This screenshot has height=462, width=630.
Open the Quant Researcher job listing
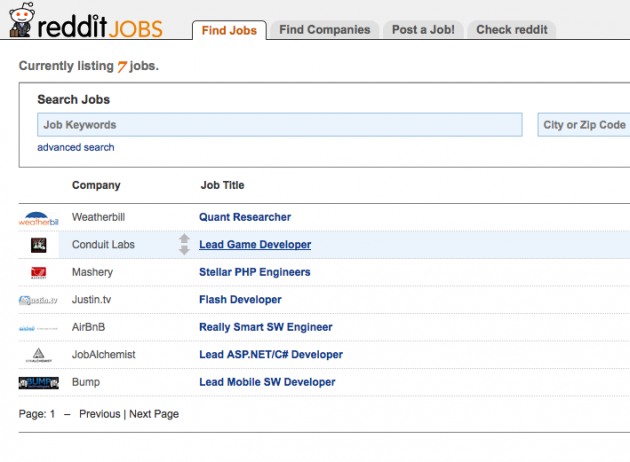(245, 217)
